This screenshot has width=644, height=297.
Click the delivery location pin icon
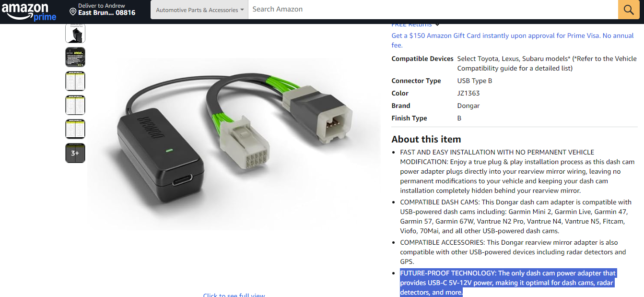coord(73,11)
